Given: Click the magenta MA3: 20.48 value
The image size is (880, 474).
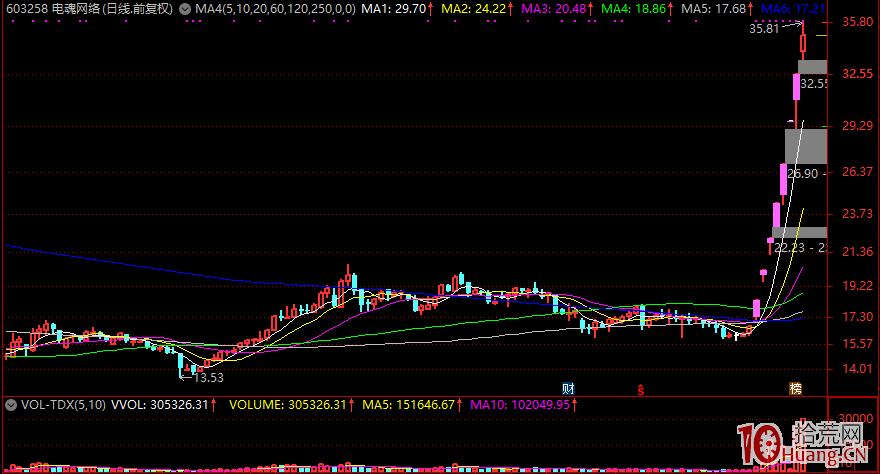Looking at the screenshot, I should click(553, 9).
